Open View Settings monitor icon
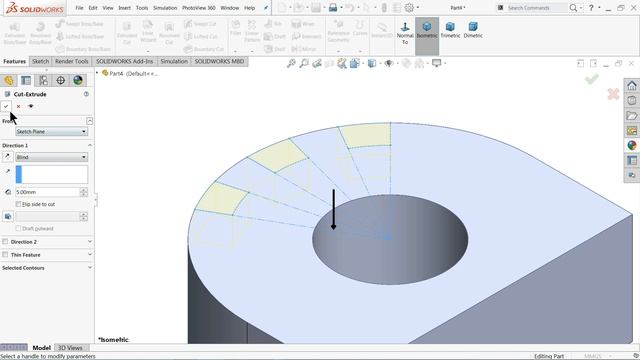Image resolution: width=640 pixels, height=360 pixels. pos(437,63)
